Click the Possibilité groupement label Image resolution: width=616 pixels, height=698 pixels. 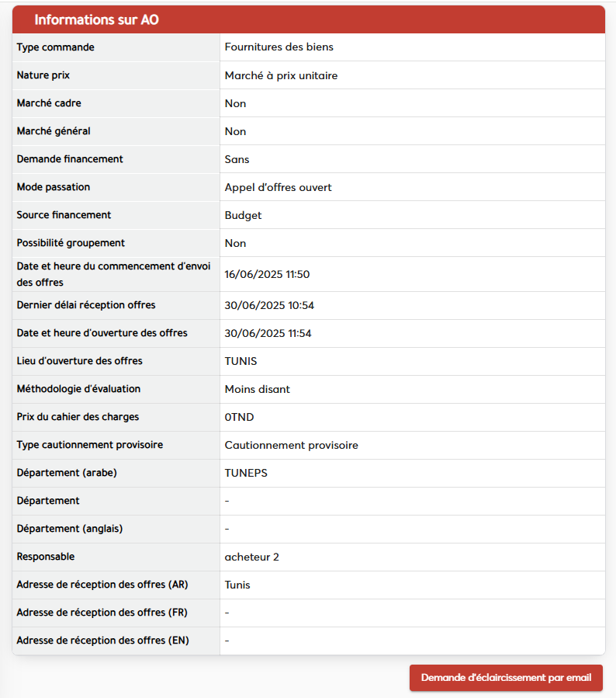pos(71,243)
